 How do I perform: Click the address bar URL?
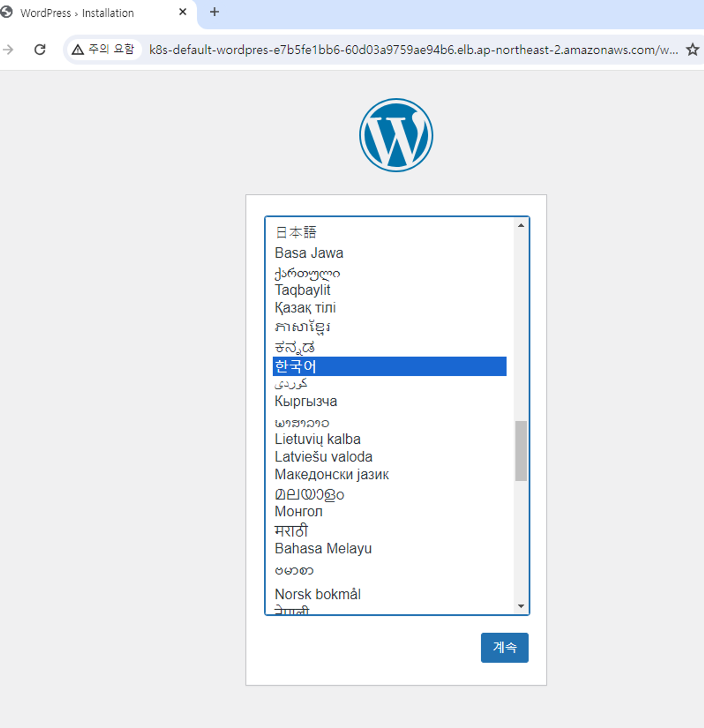pyautogui.click(x=413, y=50)
